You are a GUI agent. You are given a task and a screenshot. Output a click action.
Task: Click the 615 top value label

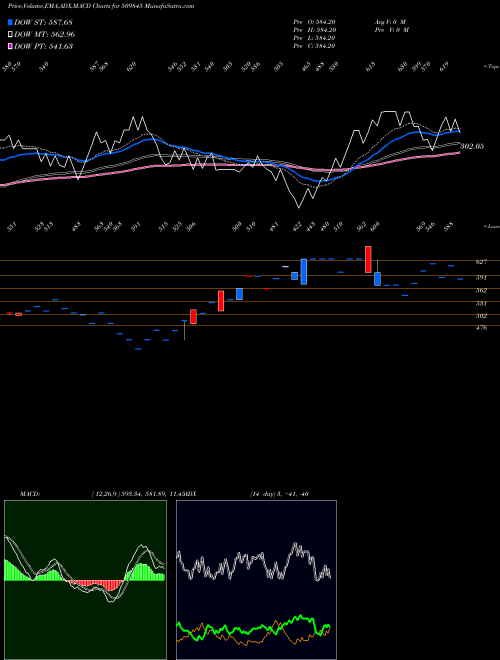pyautogui.click(x=370, y=67)
